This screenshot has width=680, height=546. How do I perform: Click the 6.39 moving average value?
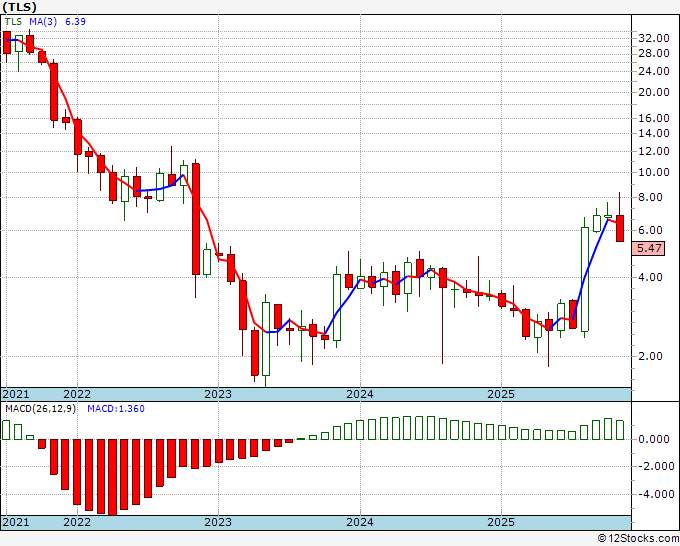coord(75,21)
